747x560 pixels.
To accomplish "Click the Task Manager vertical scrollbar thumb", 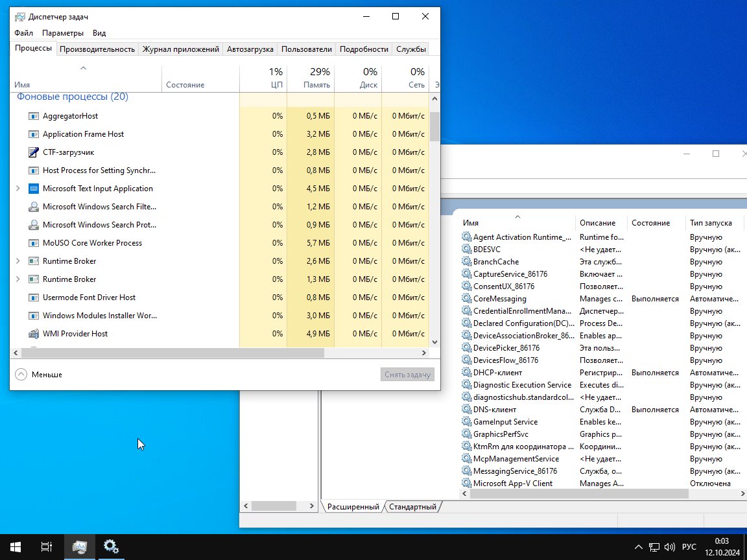I will 434,126.
